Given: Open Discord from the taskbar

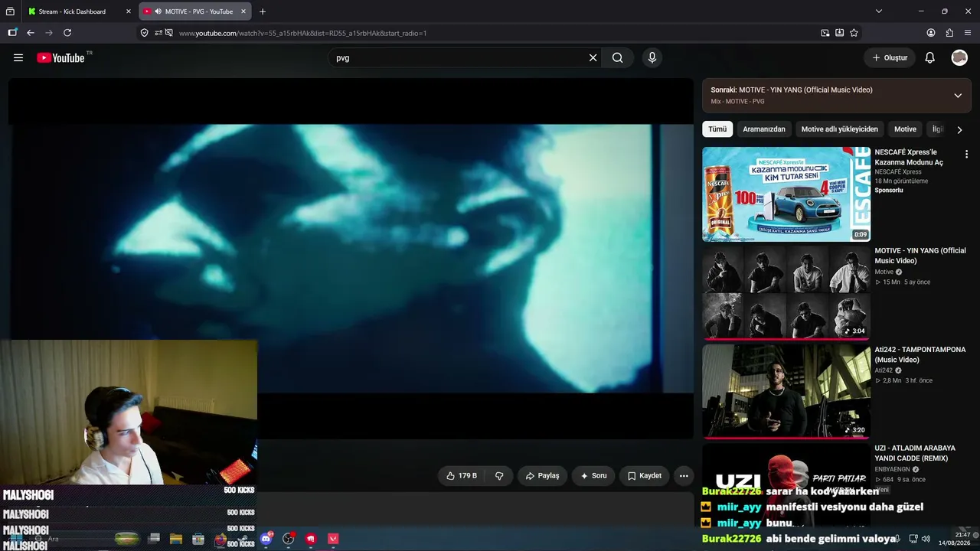Looking at the screenshot, I should [x=266, y=539].
